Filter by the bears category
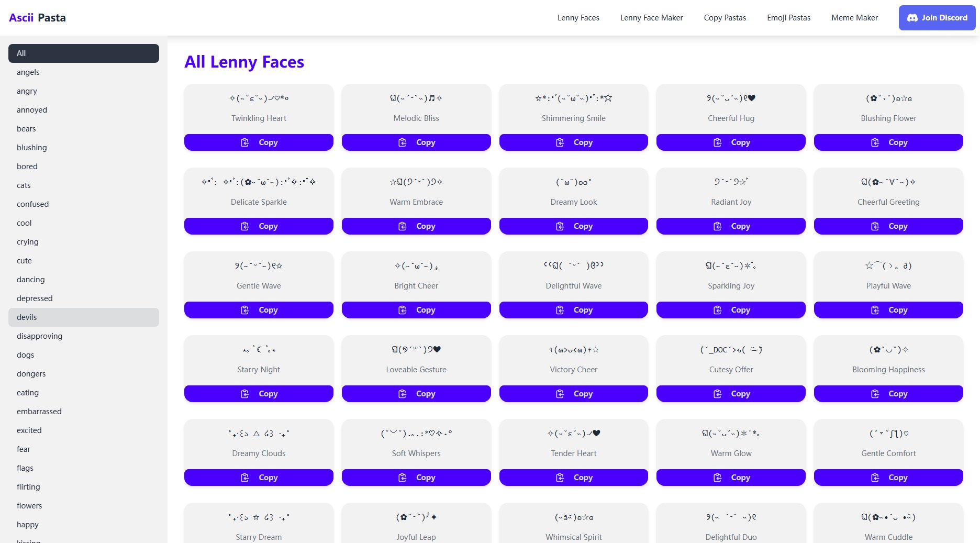The height and width of the screenshot is (543, 980). pyautogui.click(x=84, y=129)
